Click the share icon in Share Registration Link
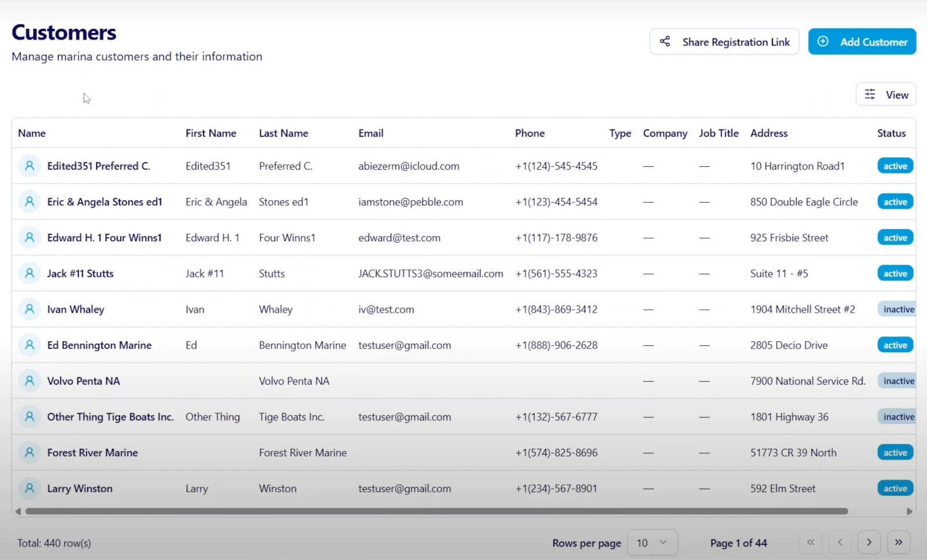 tap(665, 41)
